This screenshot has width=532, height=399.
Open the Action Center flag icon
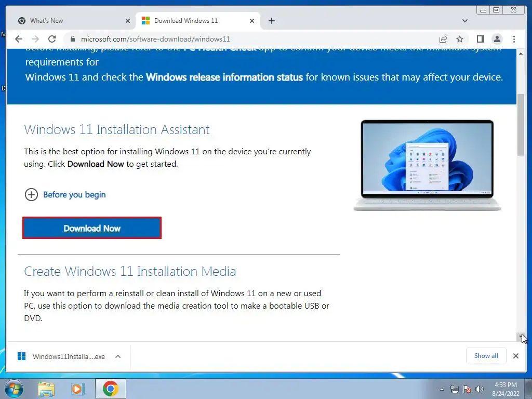point(467,389)
